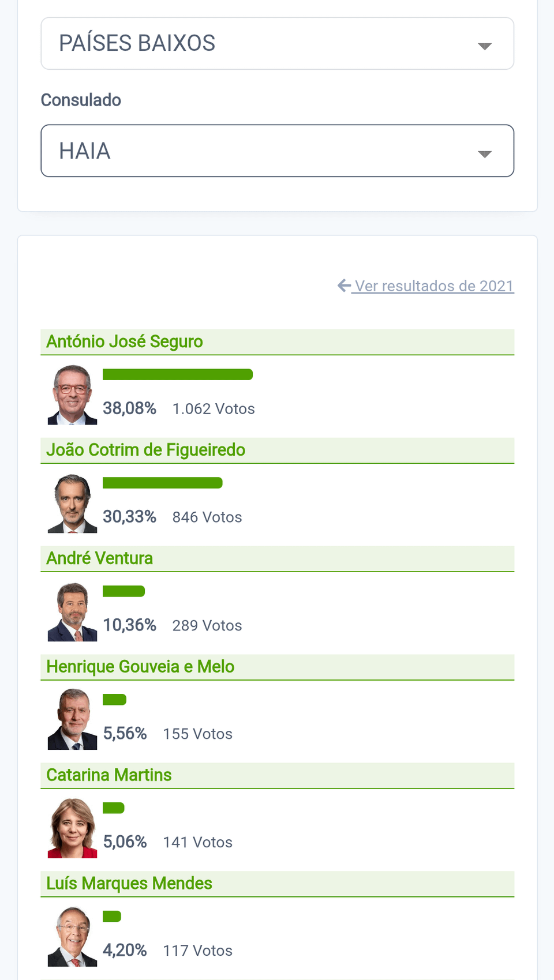Click the Catarina Martins name header
The width and height of the screenshot is (554, 980).
coord(109,775)
